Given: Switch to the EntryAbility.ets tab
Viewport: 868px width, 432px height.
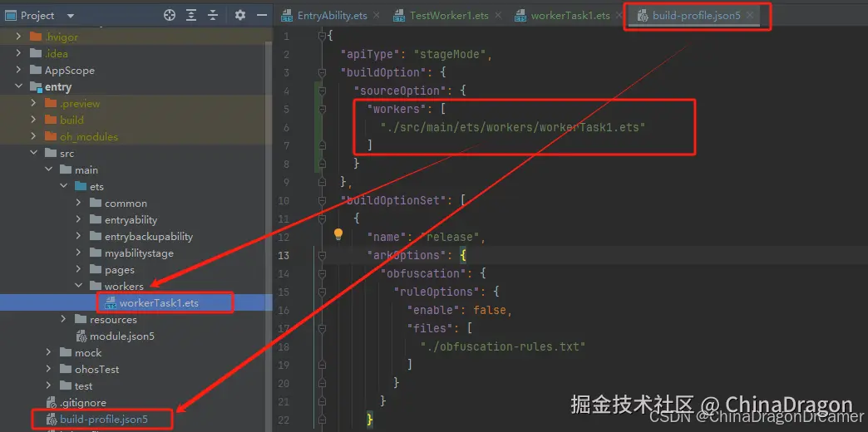Looking at the screenshot, I should click(332, 16).
